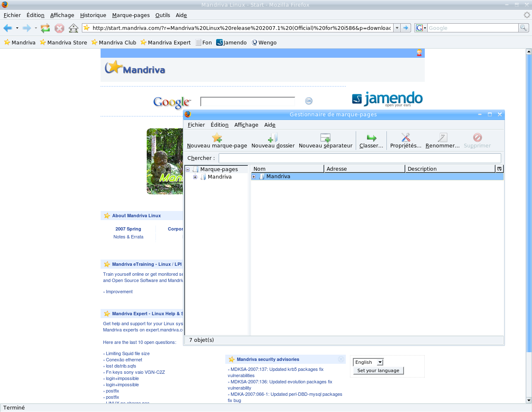Open the Wengo bookmark

tap(264, 42)
